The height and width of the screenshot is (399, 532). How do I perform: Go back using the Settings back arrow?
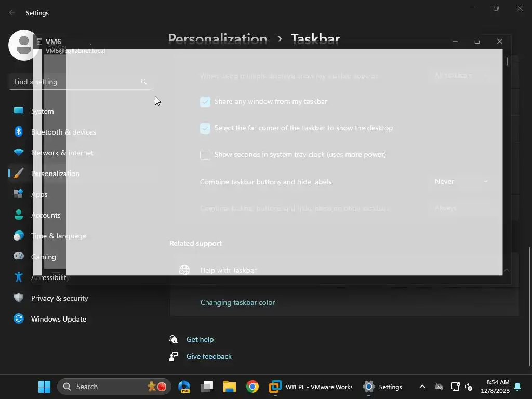pyautogui.click(x=12, y=12)
